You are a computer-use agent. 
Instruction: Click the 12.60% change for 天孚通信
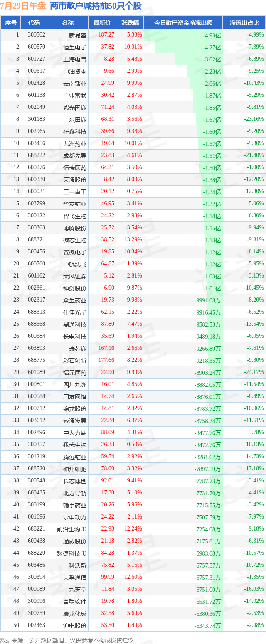[133, 577]
